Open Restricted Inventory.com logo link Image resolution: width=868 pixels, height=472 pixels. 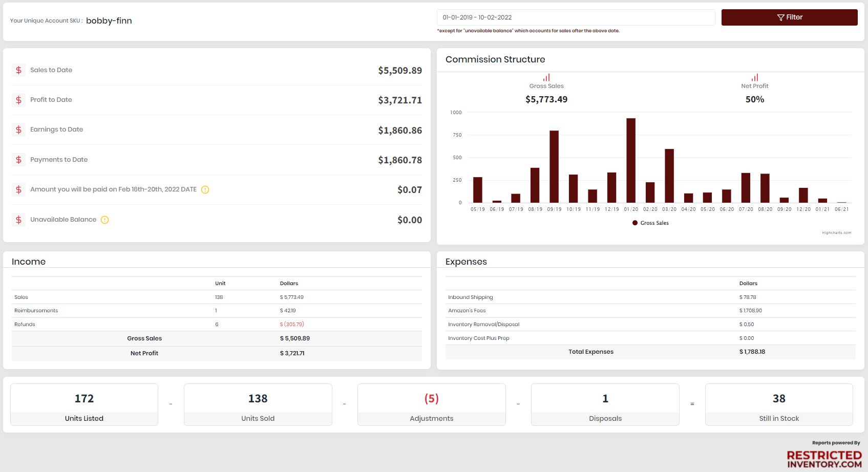[824, 459]
